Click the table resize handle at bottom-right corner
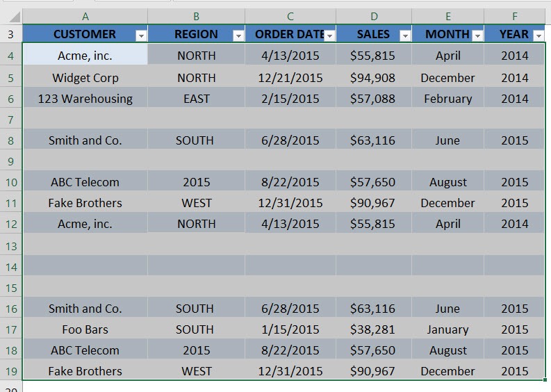551x392 pixels. [545, 379]
